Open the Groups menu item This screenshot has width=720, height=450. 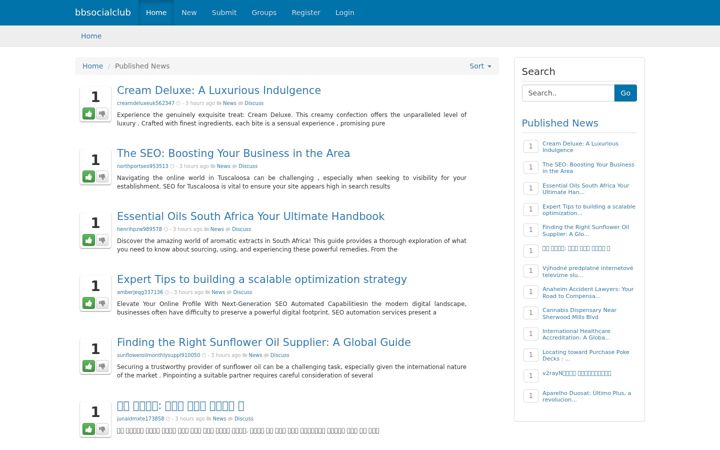264,12
